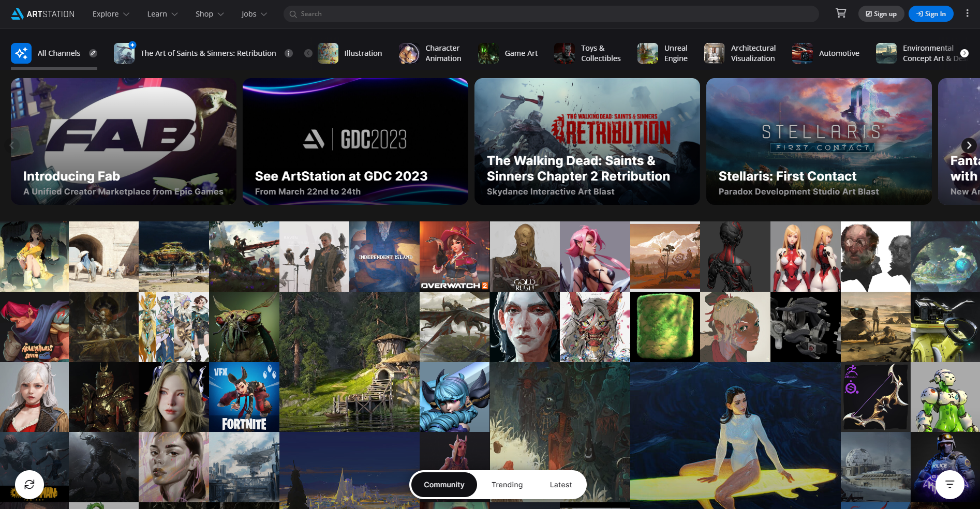This screenshot has height=509, width=980.
Task: Select the All Channels sparkle icon
Action: coord(21,53)
